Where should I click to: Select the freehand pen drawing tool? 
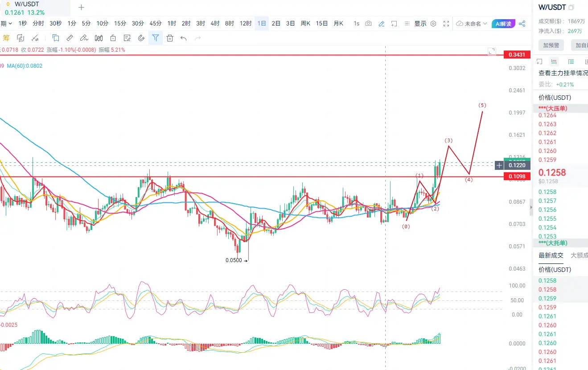click(84, 38)
